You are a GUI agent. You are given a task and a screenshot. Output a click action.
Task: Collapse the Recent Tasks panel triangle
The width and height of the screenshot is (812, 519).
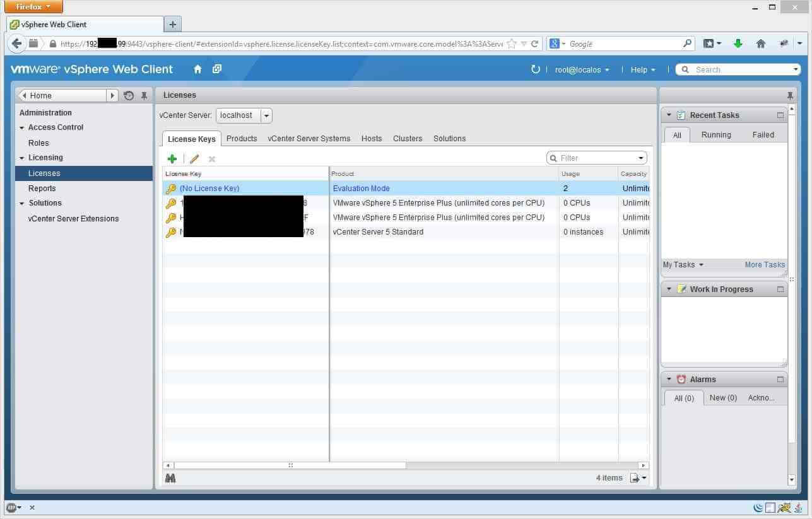(669, 115)
